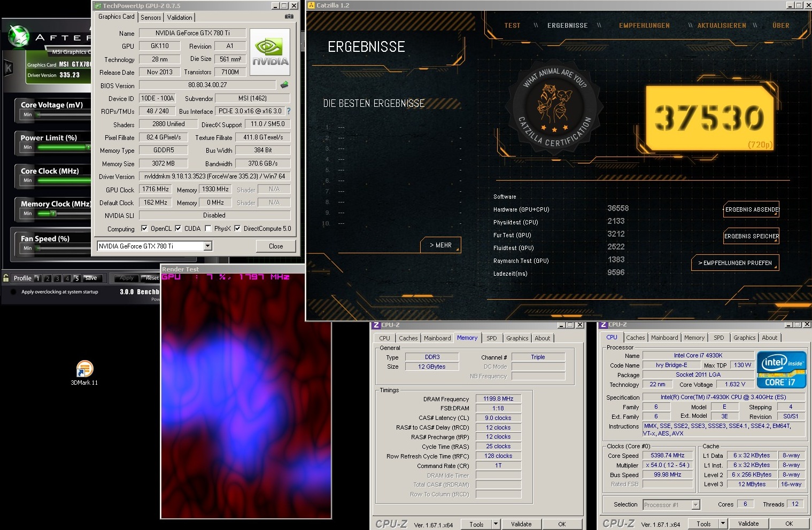Click Validate in CPU-Z Memory window
Screen dimensions: 812x530
click(521, 524)
